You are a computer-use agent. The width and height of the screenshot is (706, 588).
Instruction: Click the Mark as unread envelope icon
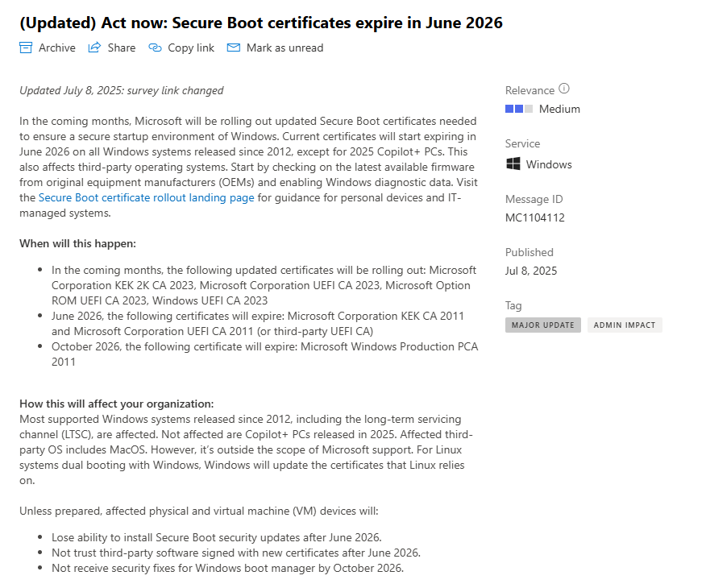pos(233,48)
